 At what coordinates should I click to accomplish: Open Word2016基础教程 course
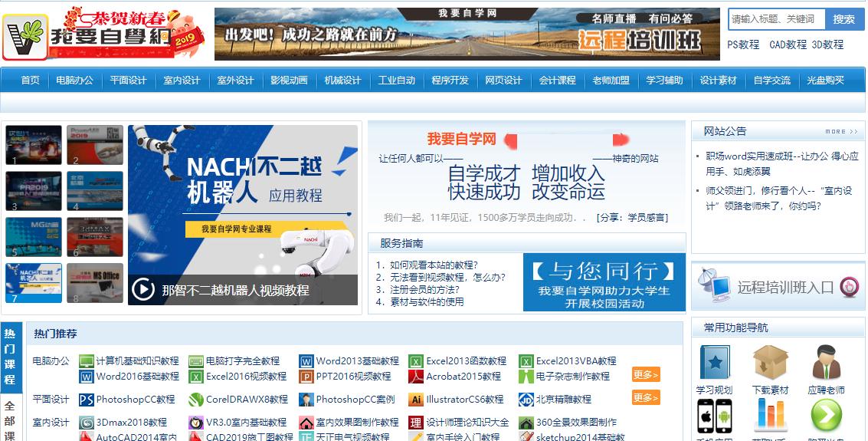click(138, 376)
